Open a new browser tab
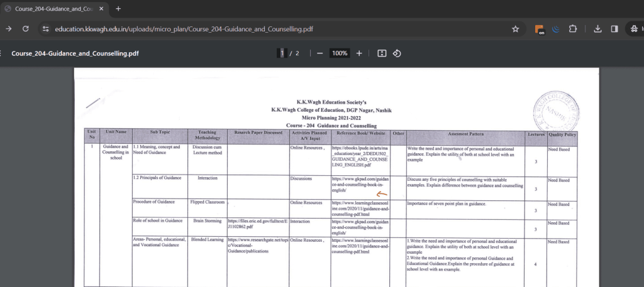 118,9
